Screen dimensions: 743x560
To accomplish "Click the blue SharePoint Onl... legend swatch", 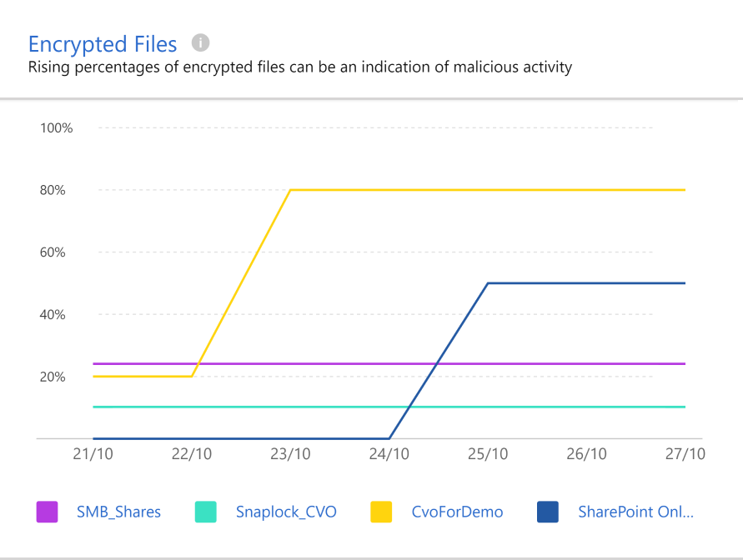I will pyautogui.click(x=547, y=512).
